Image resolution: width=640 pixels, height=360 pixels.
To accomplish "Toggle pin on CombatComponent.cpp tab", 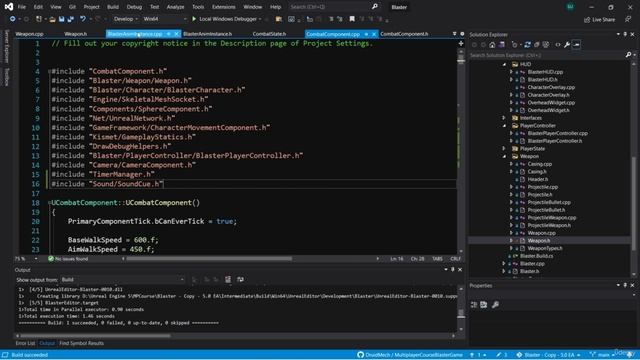I will (x=366, y=34).
